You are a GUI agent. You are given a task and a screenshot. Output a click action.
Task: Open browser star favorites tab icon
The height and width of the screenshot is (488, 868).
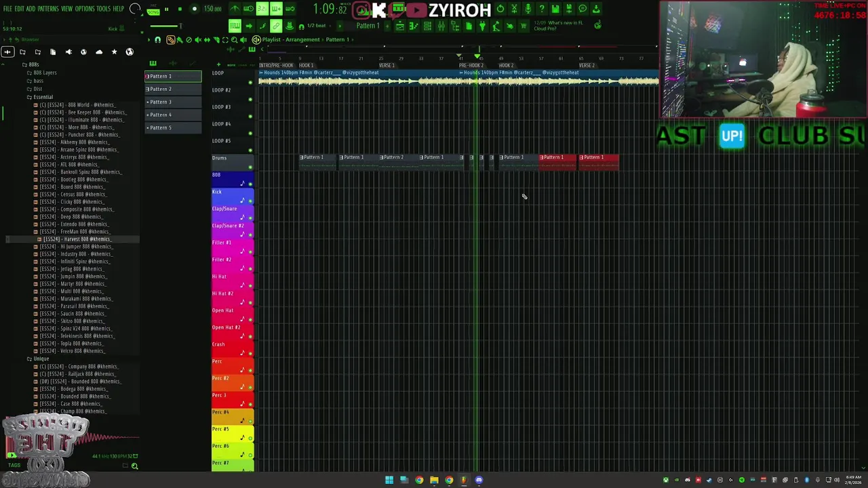[114, 52]
